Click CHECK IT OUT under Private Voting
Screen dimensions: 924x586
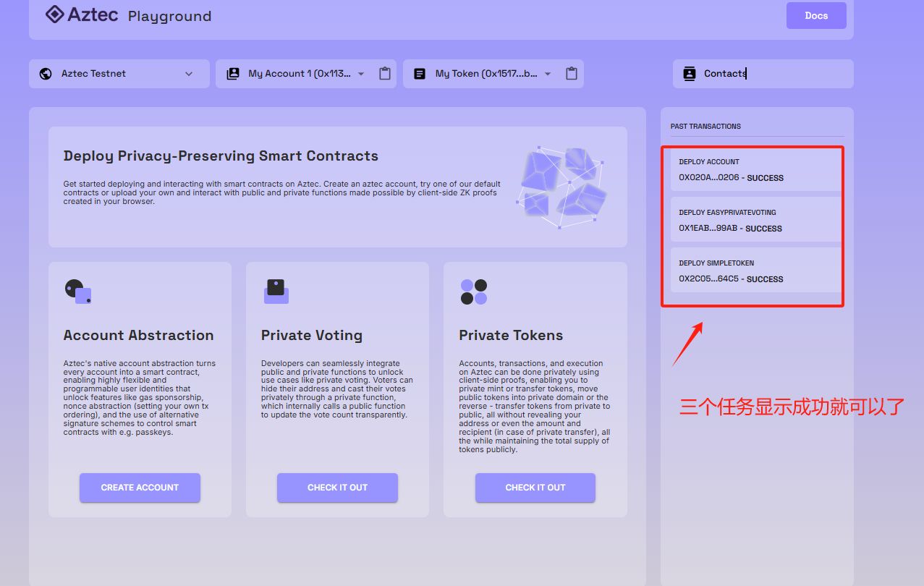(x=337, y=488)
